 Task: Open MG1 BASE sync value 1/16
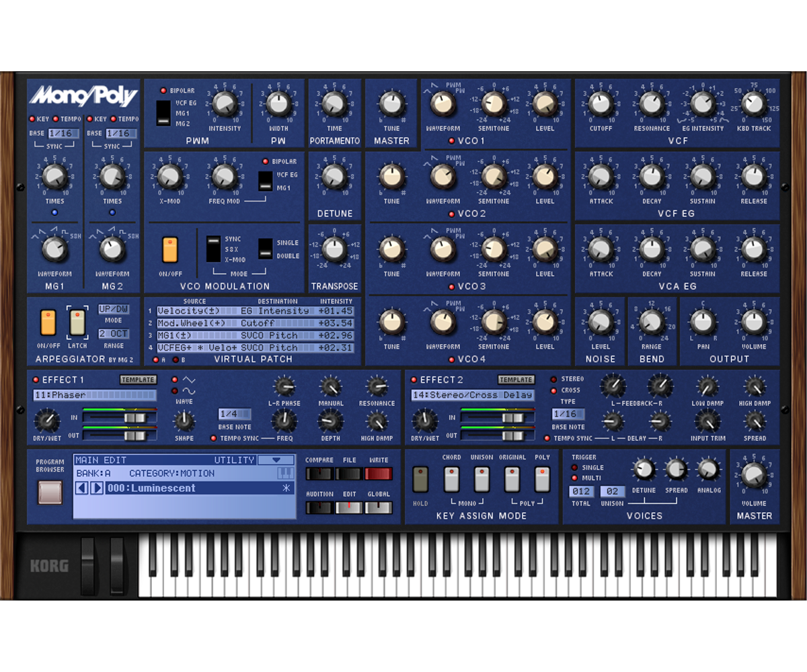63,134
